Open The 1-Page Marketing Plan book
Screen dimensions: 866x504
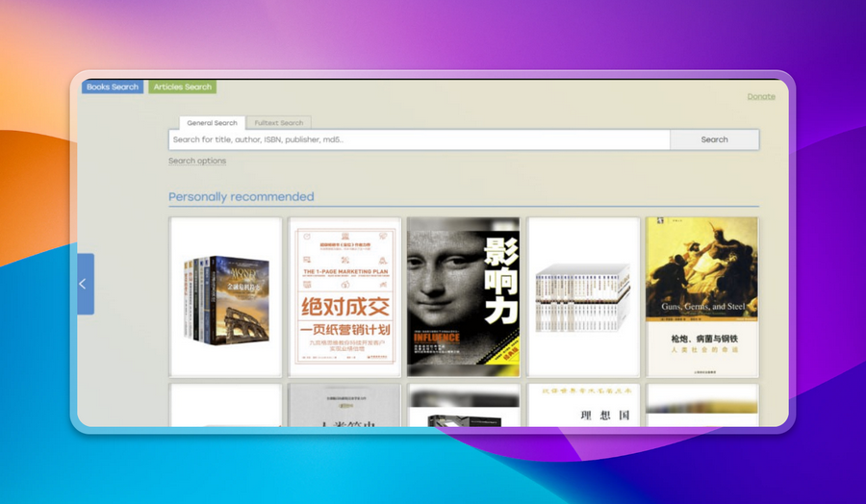344,296
